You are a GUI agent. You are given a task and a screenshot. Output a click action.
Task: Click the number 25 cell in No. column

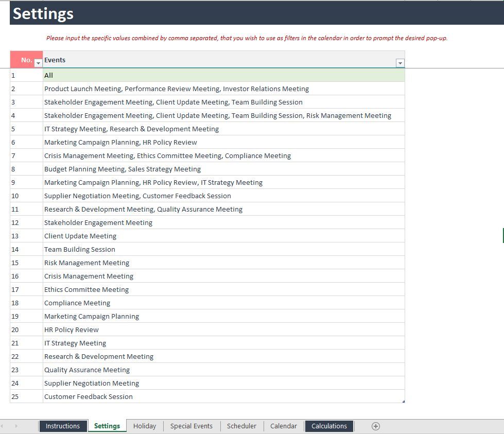pos(26,397)
